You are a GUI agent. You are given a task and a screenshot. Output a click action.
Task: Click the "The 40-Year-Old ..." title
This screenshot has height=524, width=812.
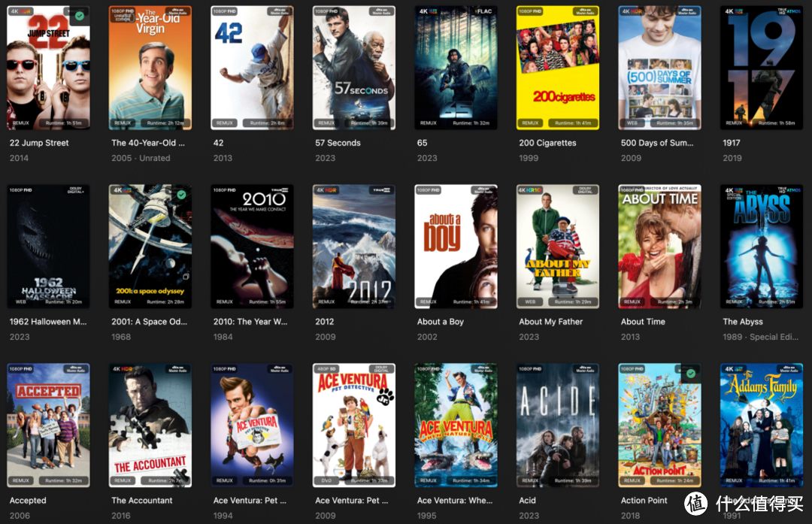coord(148,143)
